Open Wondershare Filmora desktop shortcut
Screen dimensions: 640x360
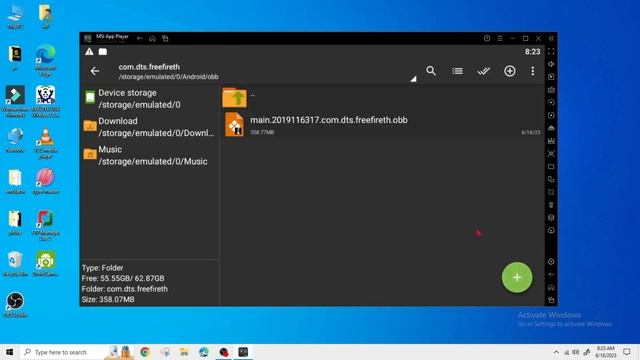tap(15, 102)
